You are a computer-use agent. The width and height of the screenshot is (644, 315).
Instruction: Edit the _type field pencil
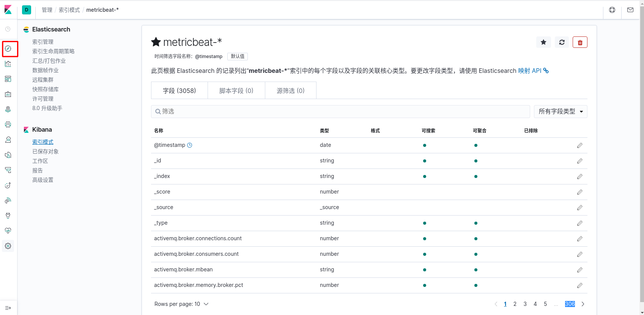pos(580,223)
